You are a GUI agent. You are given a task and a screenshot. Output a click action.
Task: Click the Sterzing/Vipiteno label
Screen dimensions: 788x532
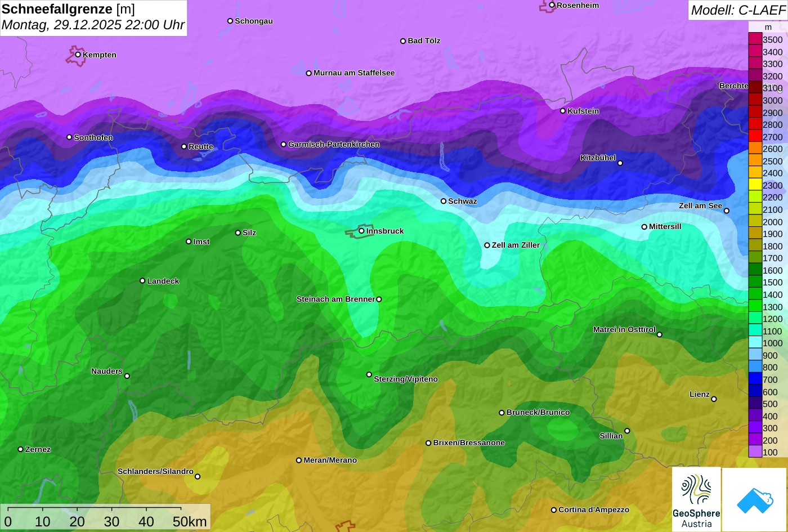coord(406,379)
